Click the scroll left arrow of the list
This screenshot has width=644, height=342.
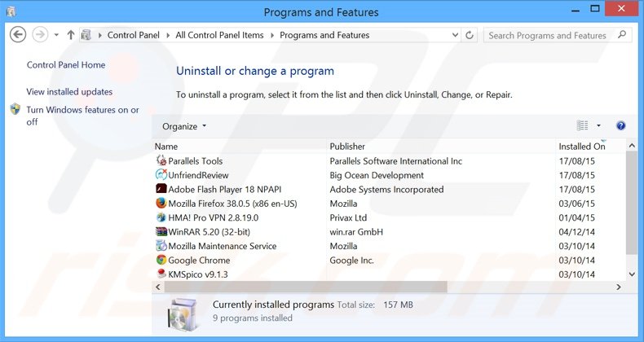pos(157,287)
